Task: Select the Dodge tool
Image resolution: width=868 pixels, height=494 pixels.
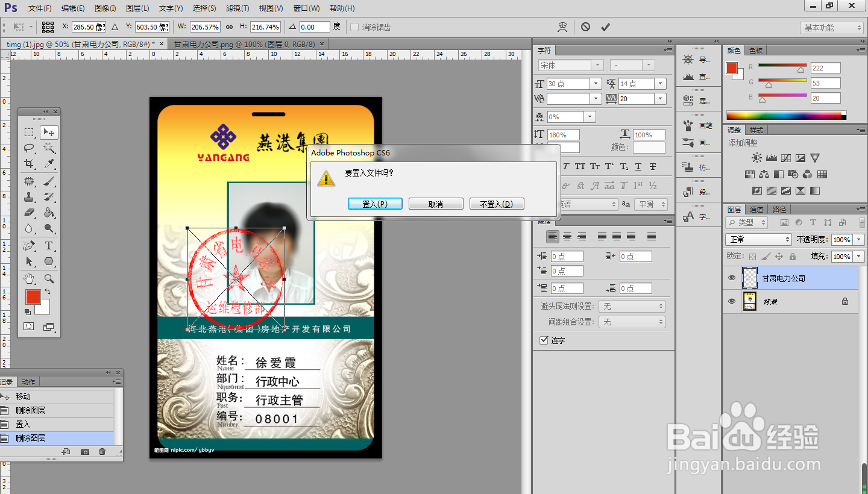Action: 49,228
